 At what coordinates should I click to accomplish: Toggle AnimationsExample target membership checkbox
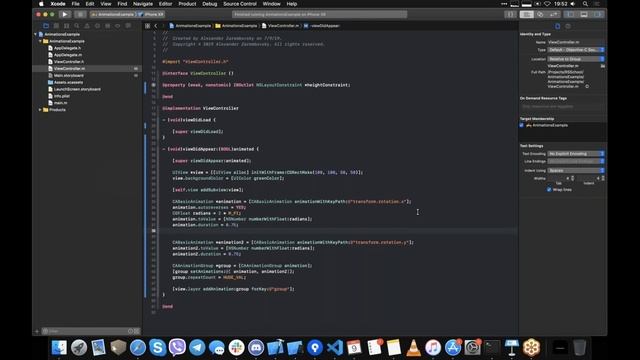pyautogui.click(x=522, y=125)
